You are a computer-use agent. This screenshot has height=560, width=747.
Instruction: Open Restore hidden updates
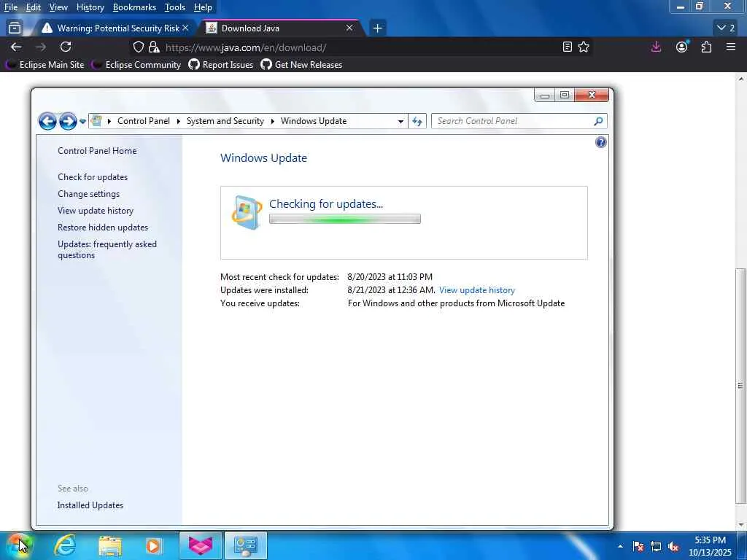(103, 227)
